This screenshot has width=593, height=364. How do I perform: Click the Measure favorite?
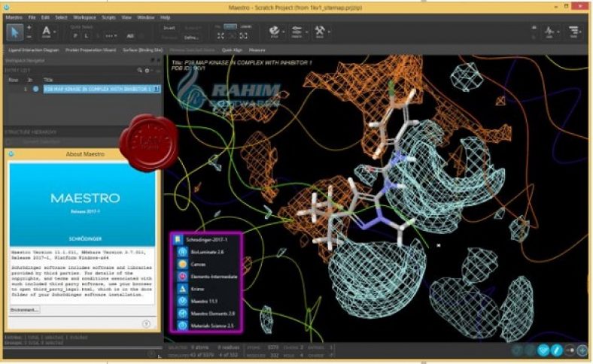coord(257,50)
